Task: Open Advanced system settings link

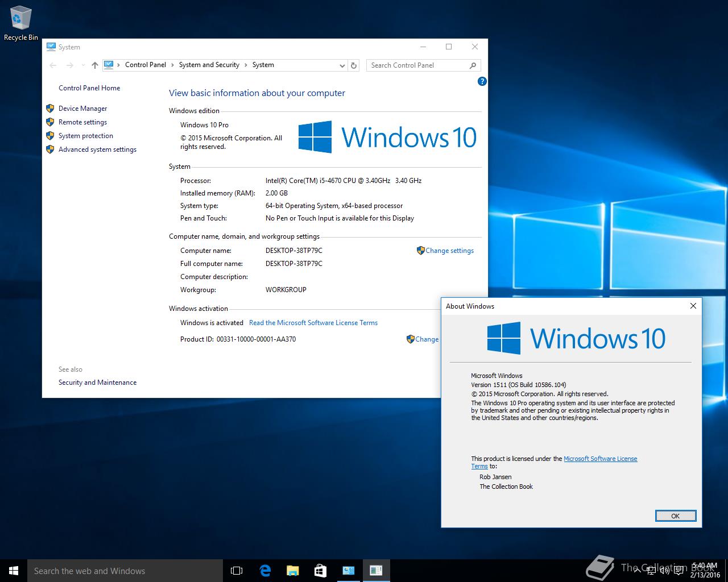Action: (97, 149)
